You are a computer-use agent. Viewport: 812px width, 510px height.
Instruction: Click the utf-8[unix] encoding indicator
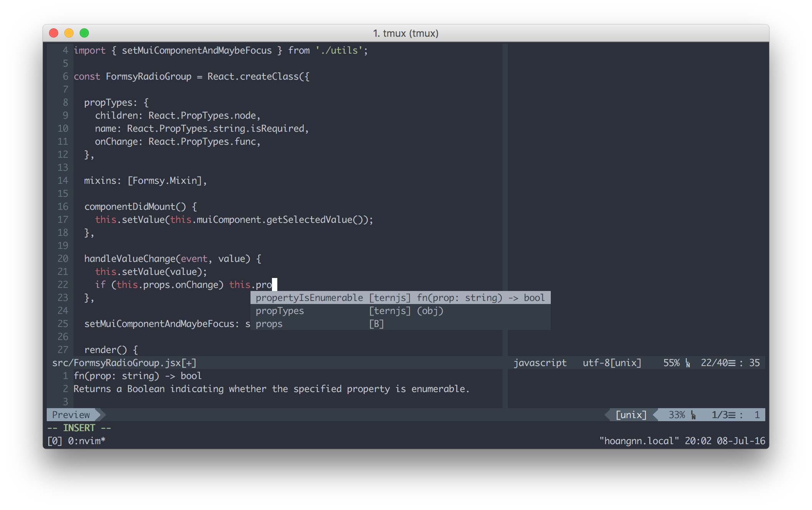tap(612, 363)
